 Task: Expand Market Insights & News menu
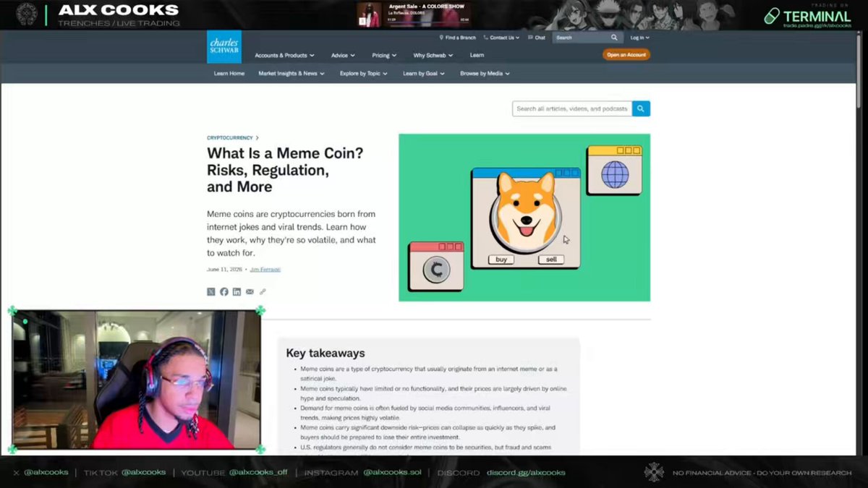(291, 74)
